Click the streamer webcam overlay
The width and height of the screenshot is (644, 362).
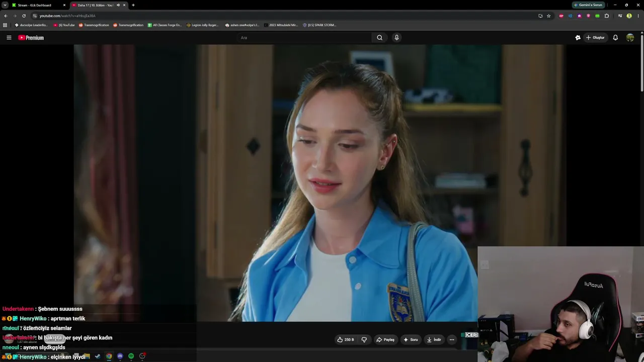coord(560,304)
